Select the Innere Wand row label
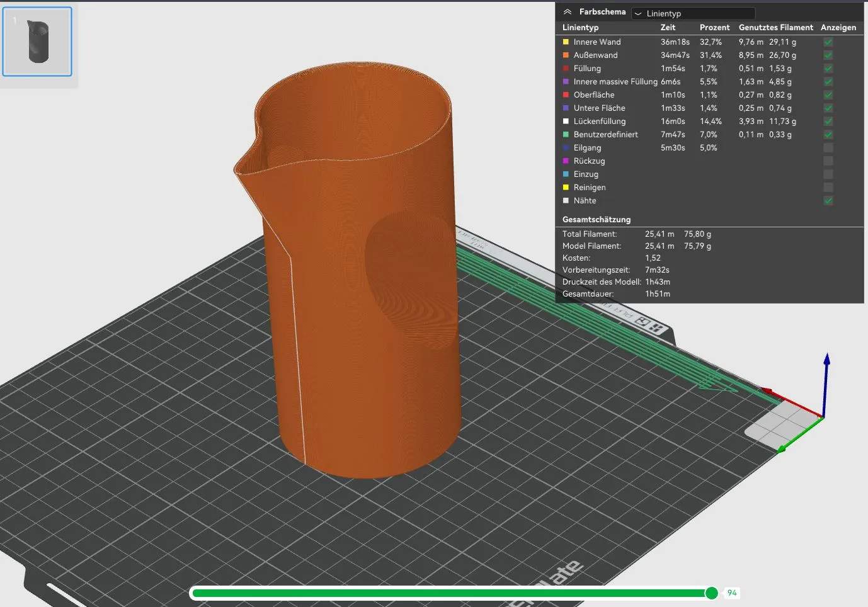 coord(597,42)
